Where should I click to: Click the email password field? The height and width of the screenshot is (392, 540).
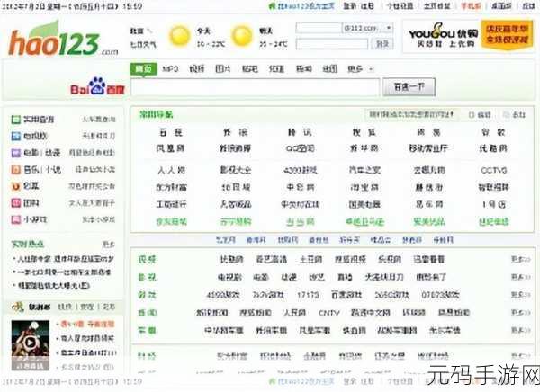click(331, 44)
